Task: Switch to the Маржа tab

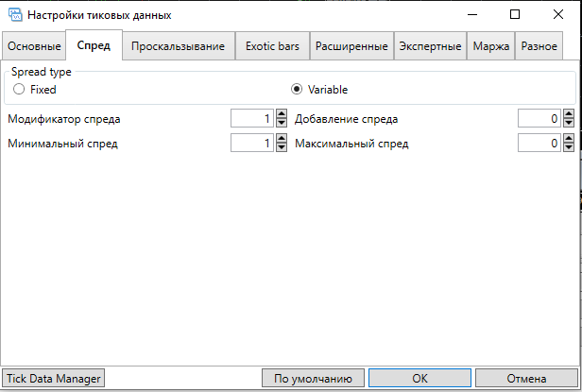Action: [491, 46]
